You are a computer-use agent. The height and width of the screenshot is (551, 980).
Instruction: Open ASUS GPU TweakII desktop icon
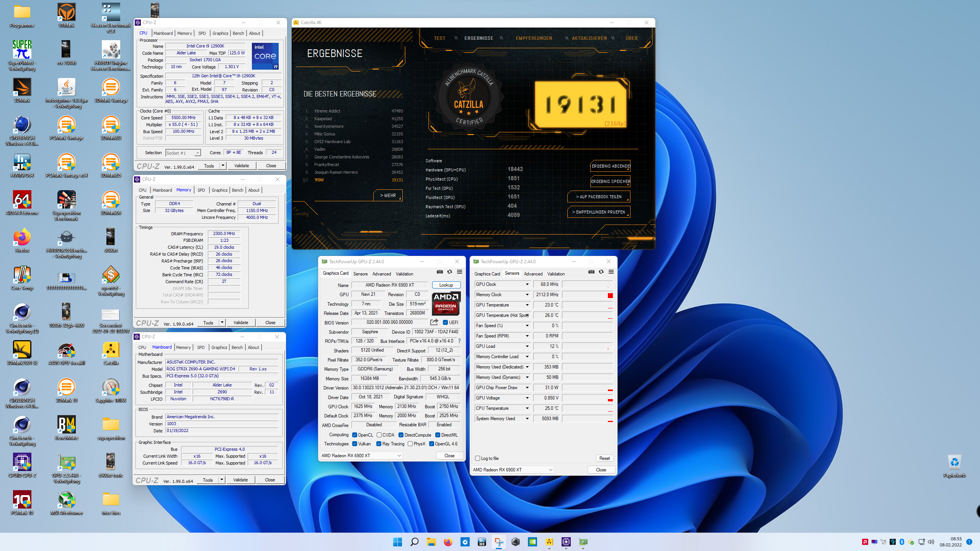point(66,353)
